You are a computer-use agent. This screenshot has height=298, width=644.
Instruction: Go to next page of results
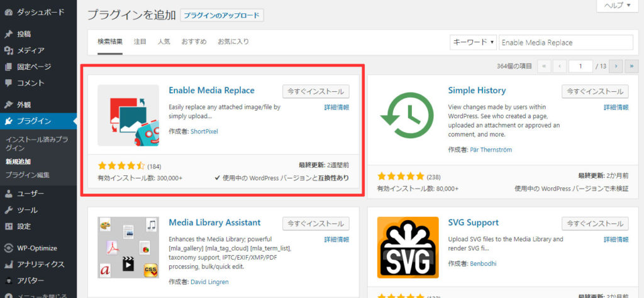pyautogui.click(x=616, y=65)
